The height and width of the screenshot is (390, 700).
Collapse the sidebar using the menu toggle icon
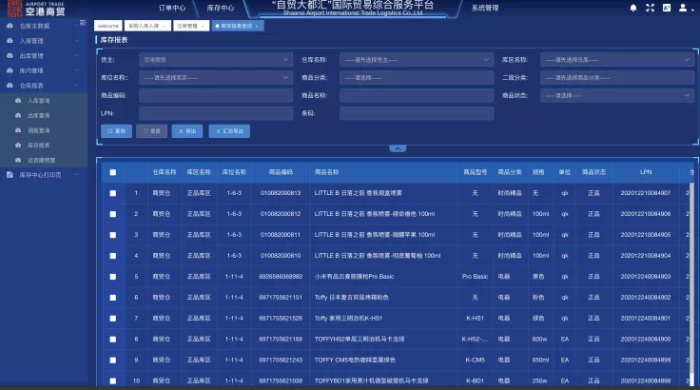[x=83, y=22]
